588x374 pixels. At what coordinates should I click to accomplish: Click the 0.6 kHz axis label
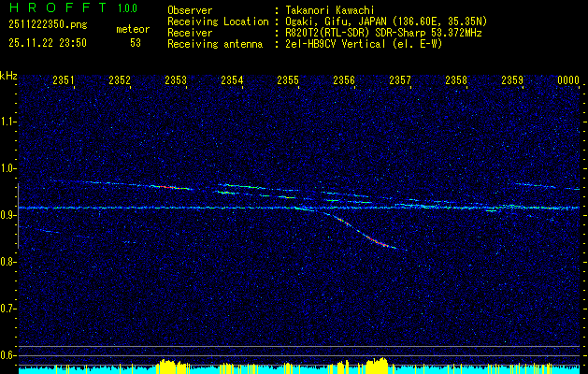tap(8, 355)
